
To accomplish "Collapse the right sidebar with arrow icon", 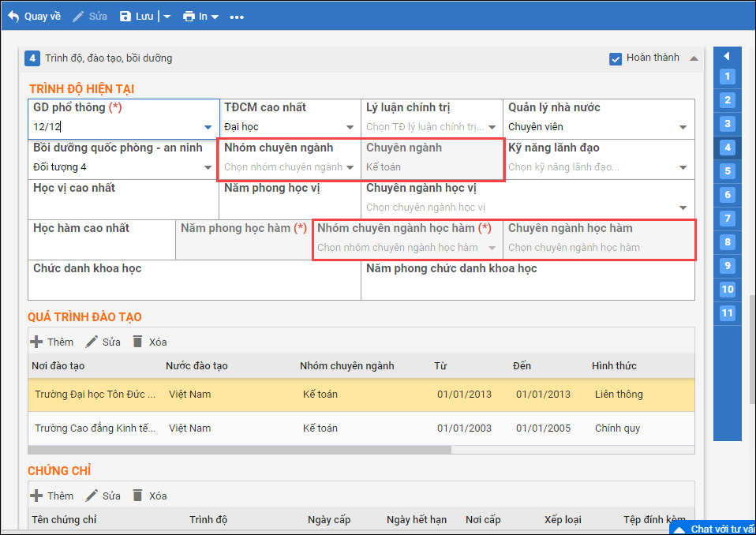I will (x=727, y=57).
